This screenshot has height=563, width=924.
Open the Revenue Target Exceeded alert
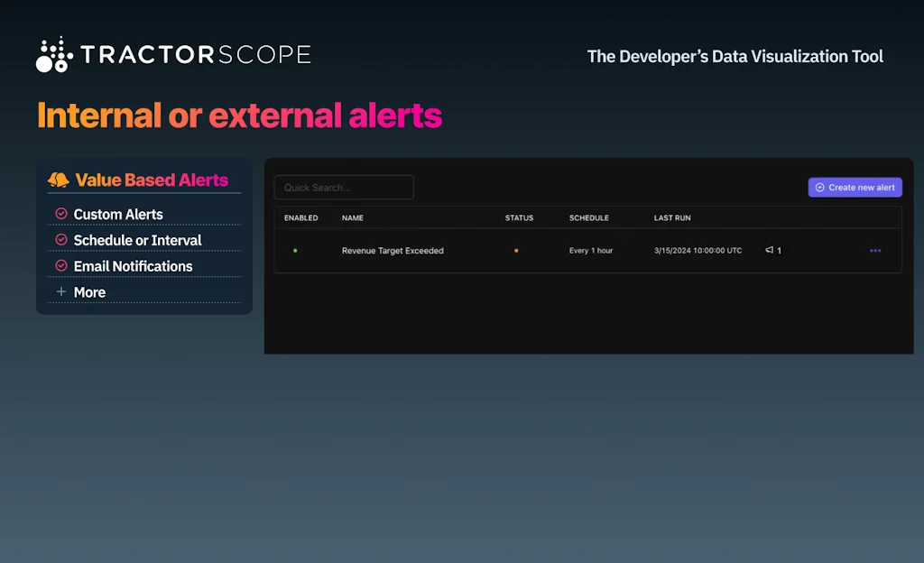click(x=393, y=251)
